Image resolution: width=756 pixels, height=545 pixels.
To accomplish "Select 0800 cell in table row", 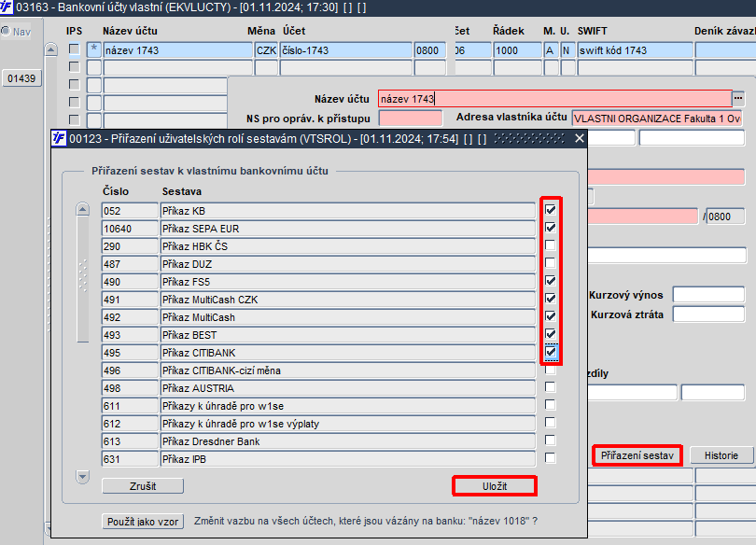I will (x=430, y=50).
